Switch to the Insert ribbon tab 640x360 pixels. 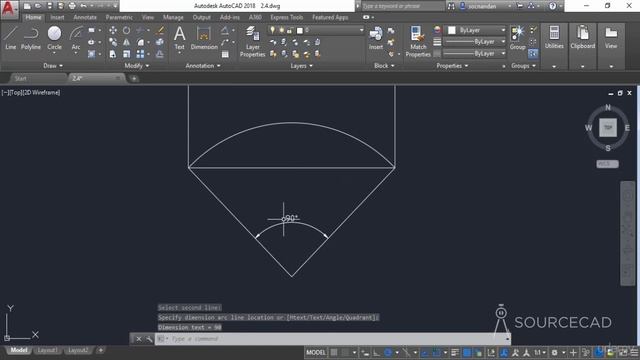[x=57, y=17]
